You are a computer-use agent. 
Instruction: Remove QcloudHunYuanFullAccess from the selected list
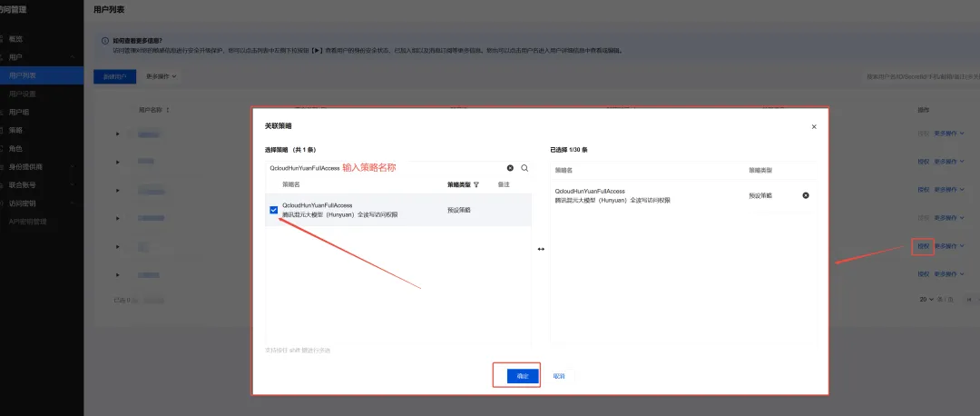[806, 195]
